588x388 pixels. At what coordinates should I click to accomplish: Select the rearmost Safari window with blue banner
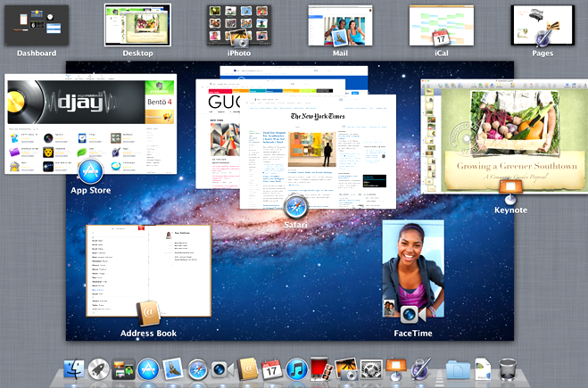[294, 72]
